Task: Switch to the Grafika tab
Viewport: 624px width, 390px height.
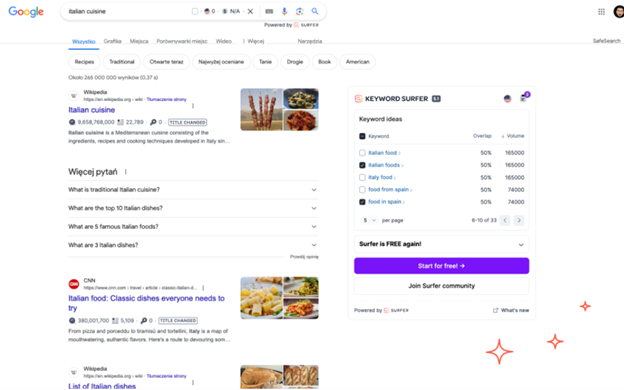Action: pos(113,41)
